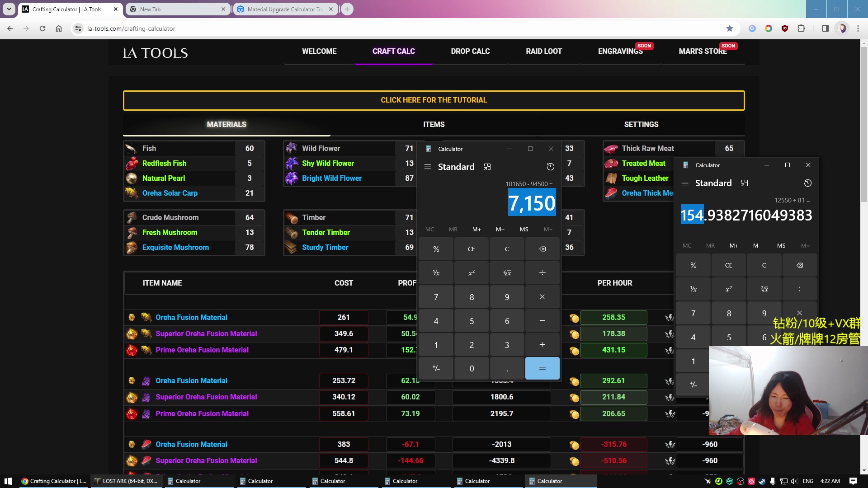Open history in the right calculator
The width and height of the screenshot is (868, 488).
pyautogui.click(x=807, y=183)
